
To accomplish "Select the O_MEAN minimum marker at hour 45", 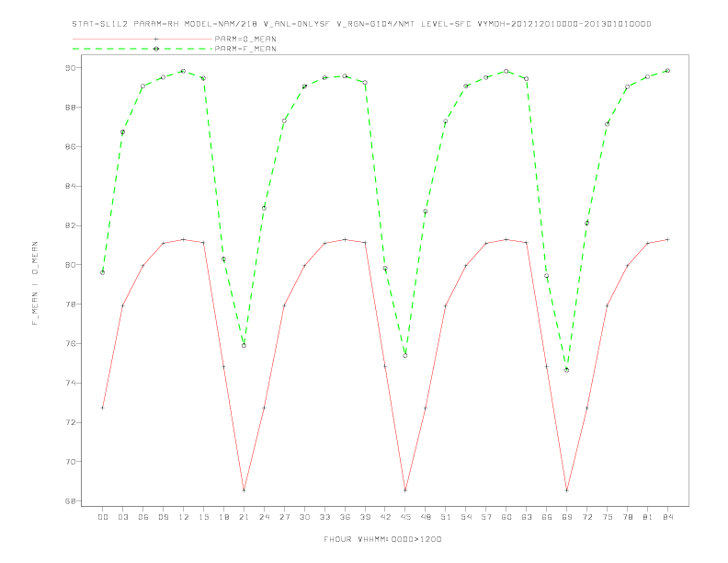I will coord(405,490).
